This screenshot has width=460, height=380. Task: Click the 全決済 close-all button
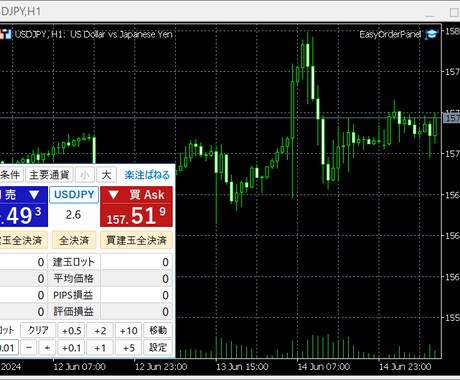74,240
